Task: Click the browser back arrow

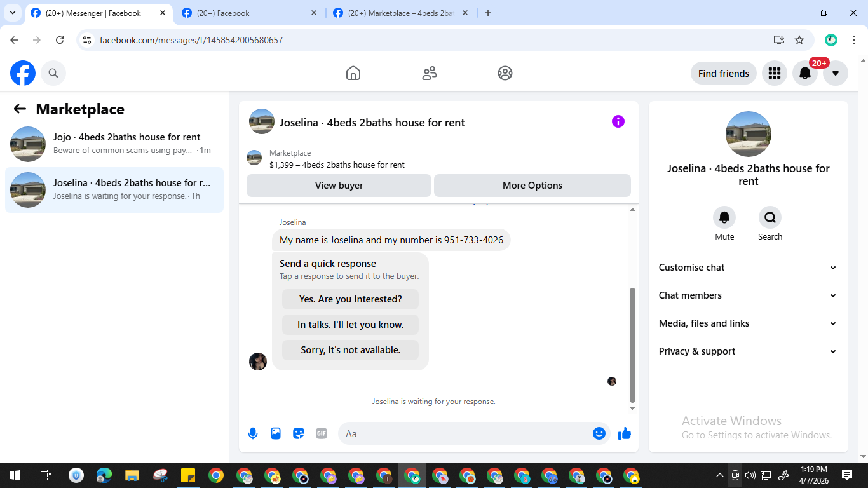Action: (14, 40)
